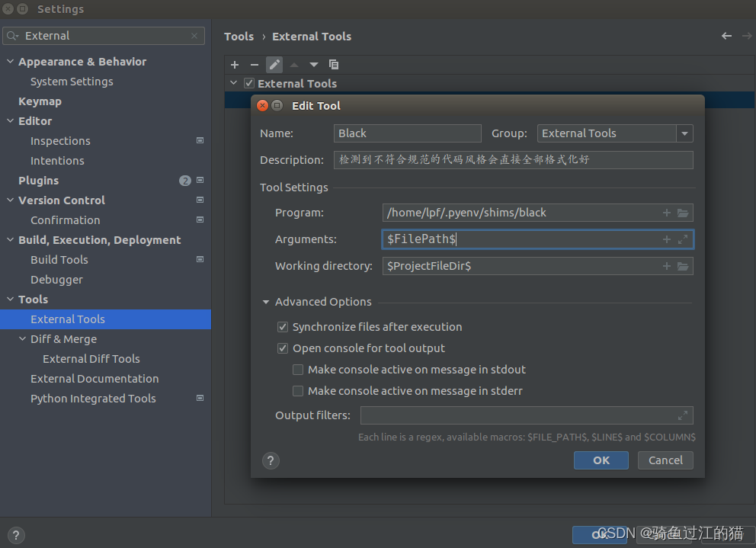Go back with the left arrow icon
This screenshot has width=756, height=548.
click(726, 36)
